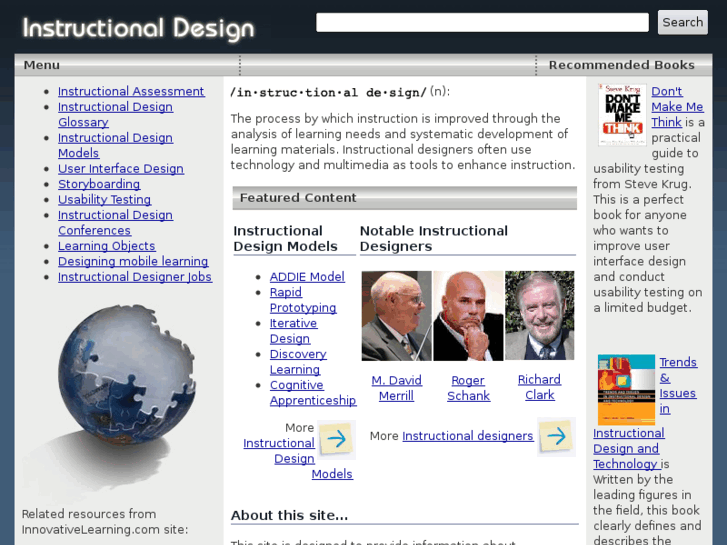Image resolution: width=727 pixels, height=545 pixels.
Task: Click the Menu header
Action: point(42,65)
